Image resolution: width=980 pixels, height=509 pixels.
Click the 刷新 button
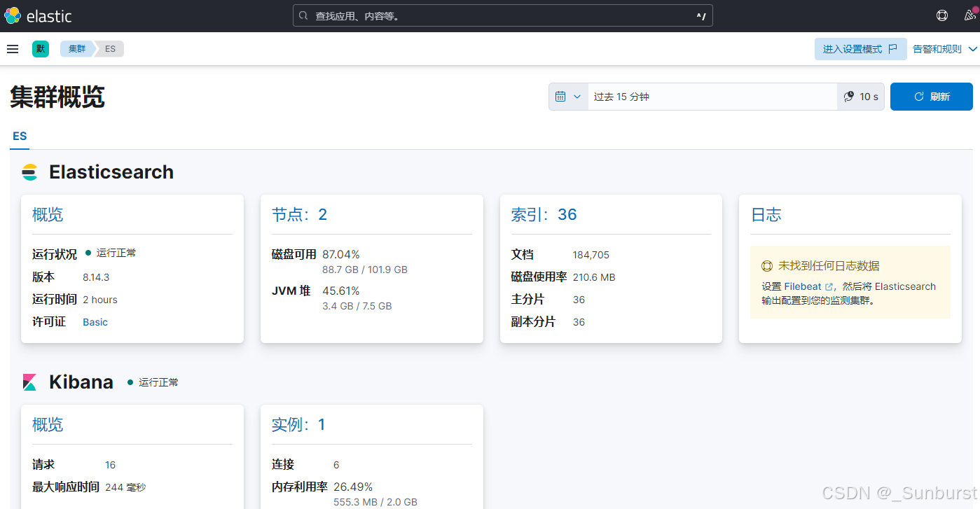click(x=931, y=97)
